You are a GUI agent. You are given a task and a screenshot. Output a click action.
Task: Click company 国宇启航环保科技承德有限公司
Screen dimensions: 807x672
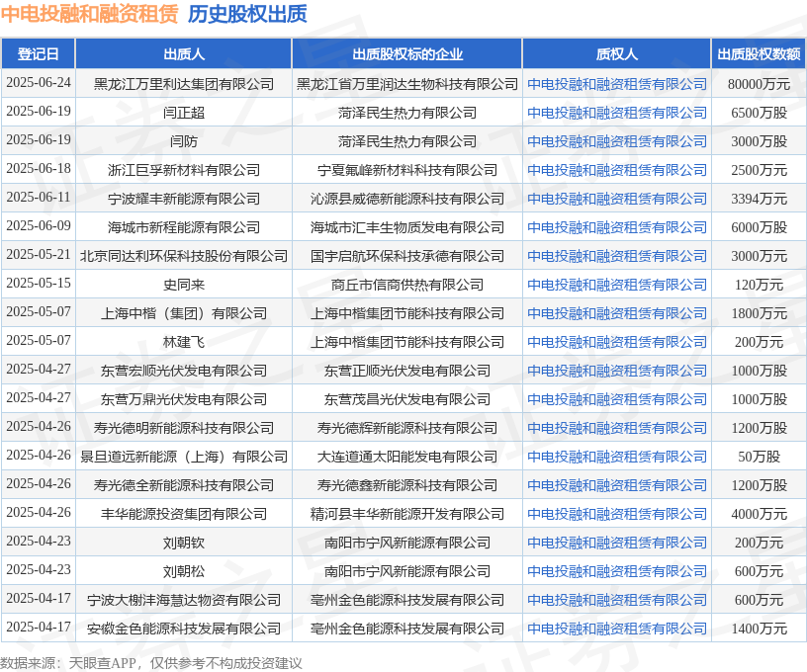coord(407,256)
